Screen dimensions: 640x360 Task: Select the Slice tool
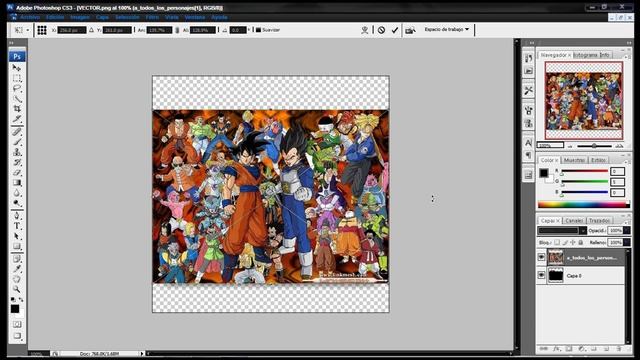tap(17, 119)
